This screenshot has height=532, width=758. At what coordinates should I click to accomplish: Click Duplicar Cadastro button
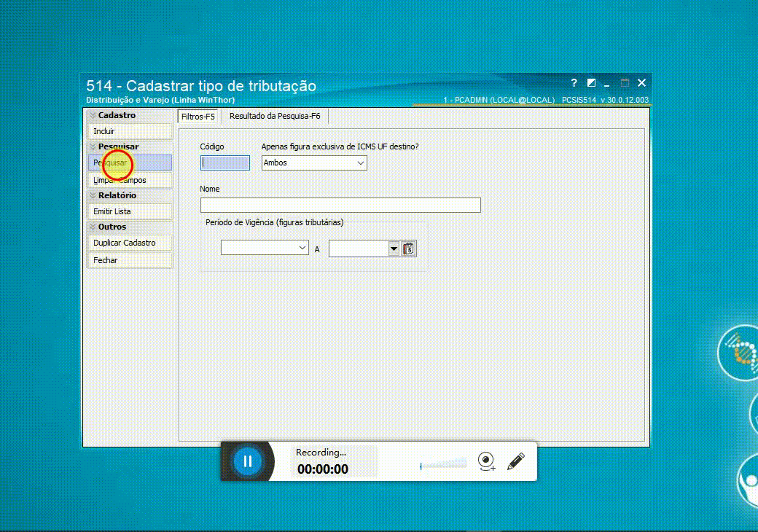pos(130,243)
